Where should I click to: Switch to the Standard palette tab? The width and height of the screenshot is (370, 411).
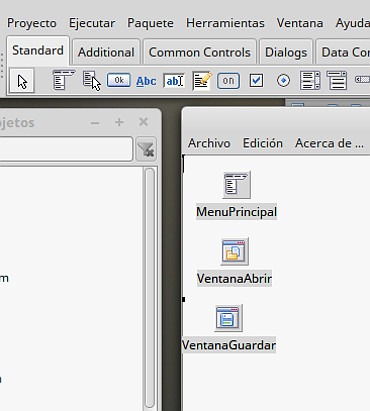click(38, 50)
